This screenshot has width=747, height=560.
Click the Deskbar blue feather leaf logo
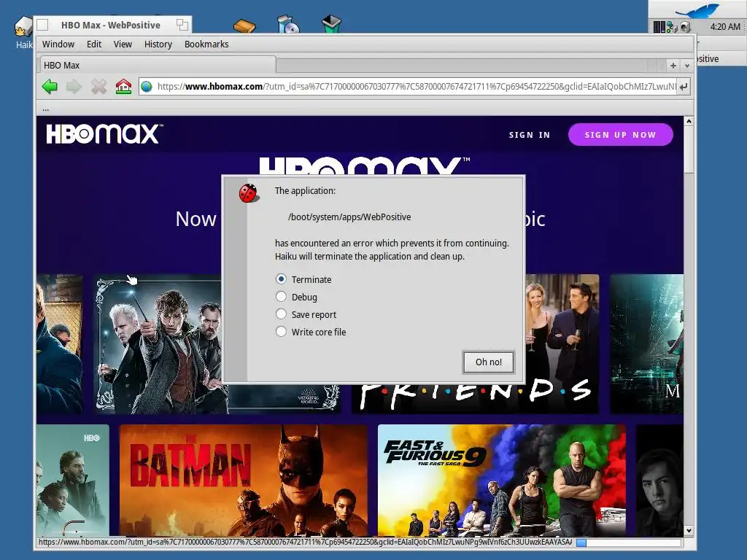[698, 10]
